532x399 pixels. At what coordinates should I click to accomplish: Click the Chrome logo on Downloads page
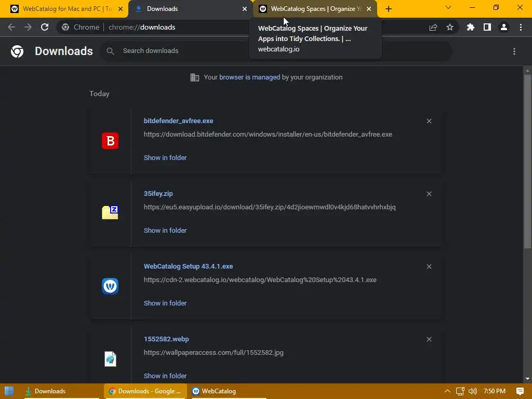pos(17,51)
